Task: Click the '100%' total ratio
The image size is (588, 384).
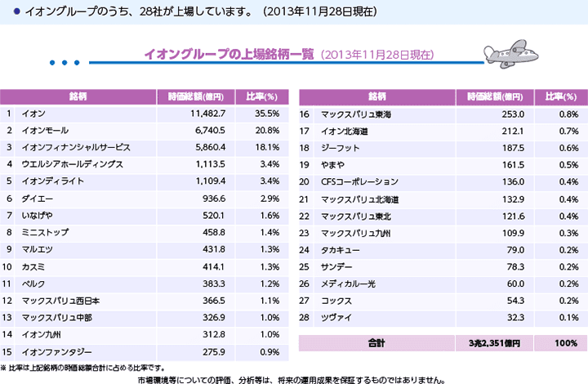Action: click(566, 343)
